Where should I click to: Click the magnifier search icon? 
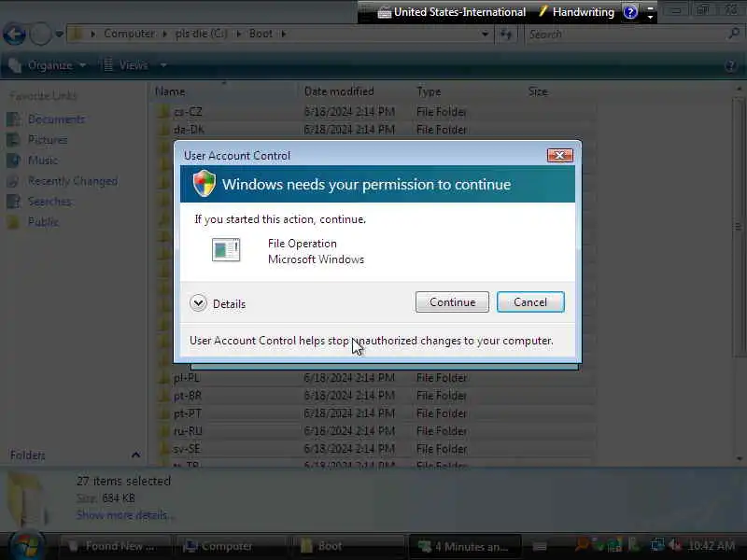click(x=734, y=34)
